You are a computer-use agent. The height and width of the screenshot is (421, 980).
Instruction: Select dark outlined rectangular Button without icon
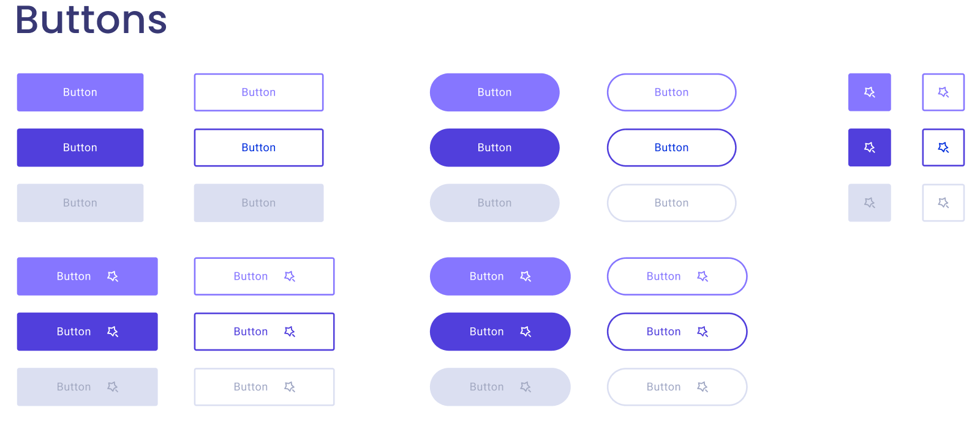[x=258, y=147]
